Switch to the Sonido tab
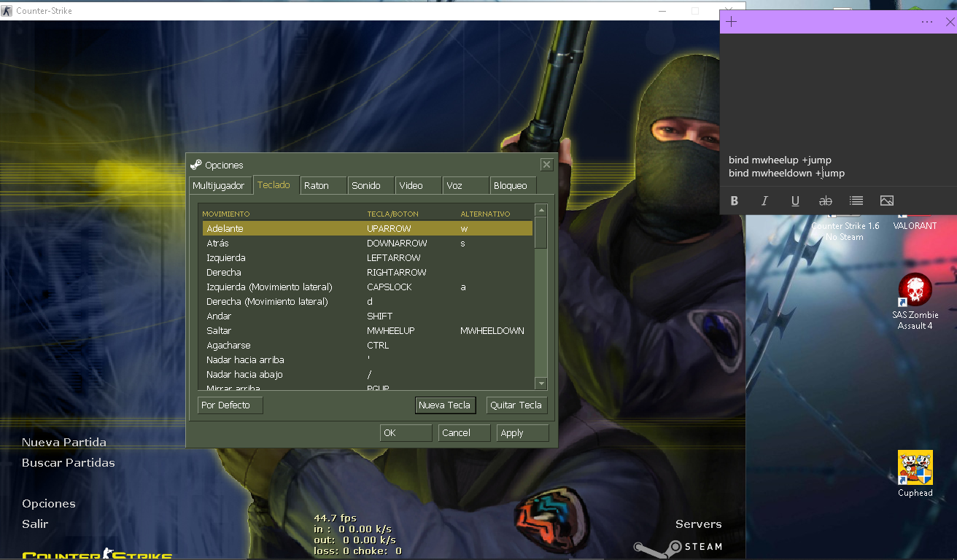The height and width of the screenshot is (560, 957). click(x=371, y=186)
